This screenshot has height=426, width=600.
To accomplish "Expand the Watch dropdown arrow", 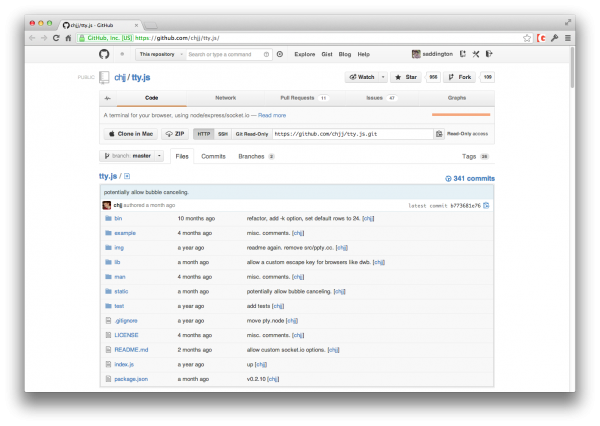I will coord(383,77).
